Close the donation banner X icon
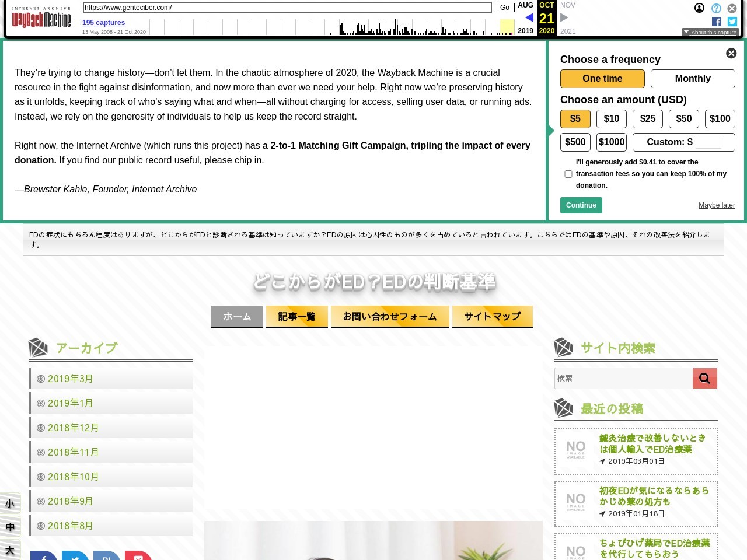Viewport: 747px width, 560px height. 731,54
